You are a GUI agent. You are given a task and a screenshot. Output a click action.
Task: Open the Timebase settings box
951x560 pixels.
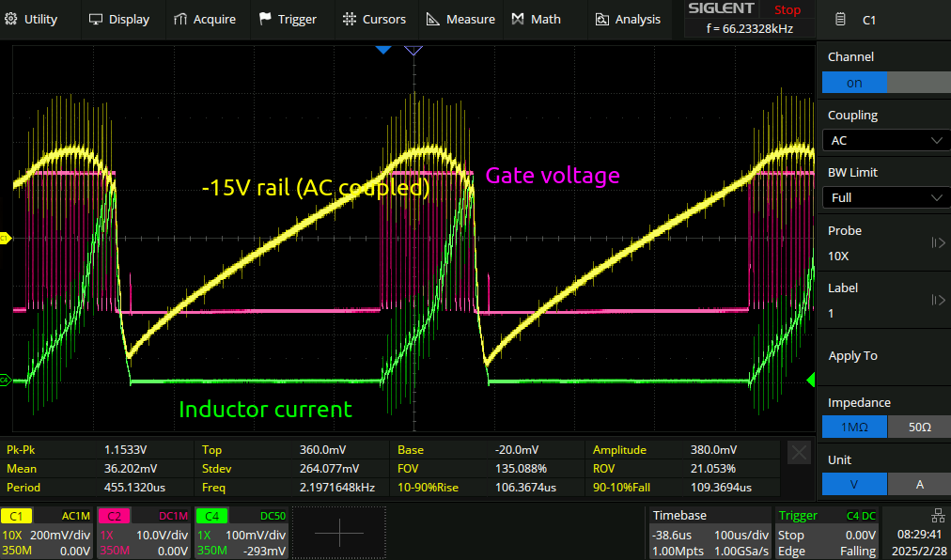click(x=710, y=533)
